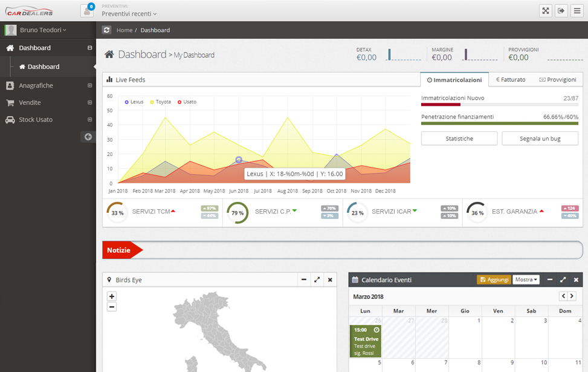The image size is (588, 372).
Task: Close the Calendario Eventi panel
Action: coord(576,279)
